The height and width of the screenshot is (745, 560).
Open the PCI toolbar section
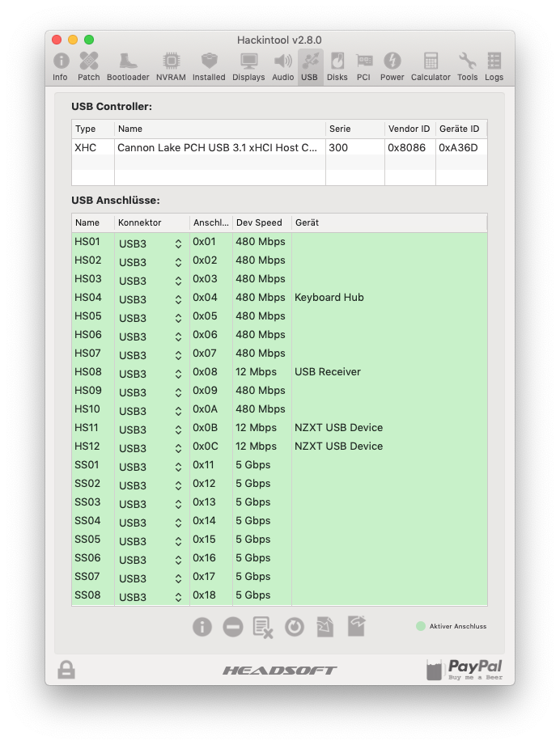tap(363, 66)
